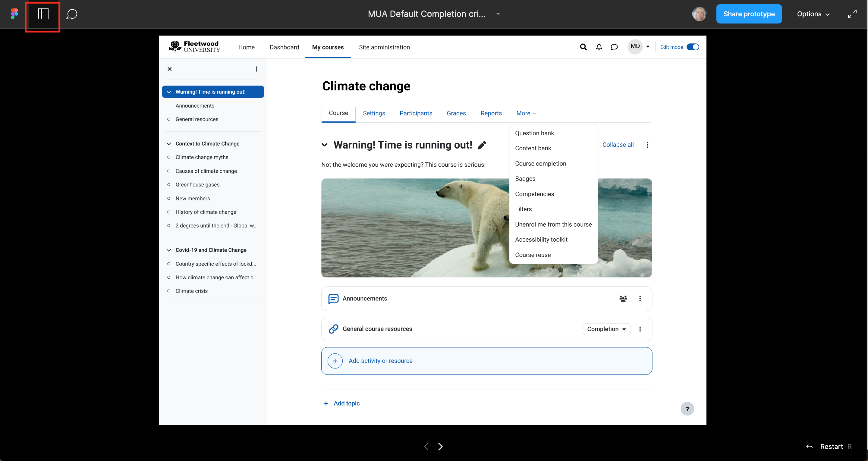Select Badges from More menu
The width and height of the screenshot is (868, 461).
[x=525, y=179]
